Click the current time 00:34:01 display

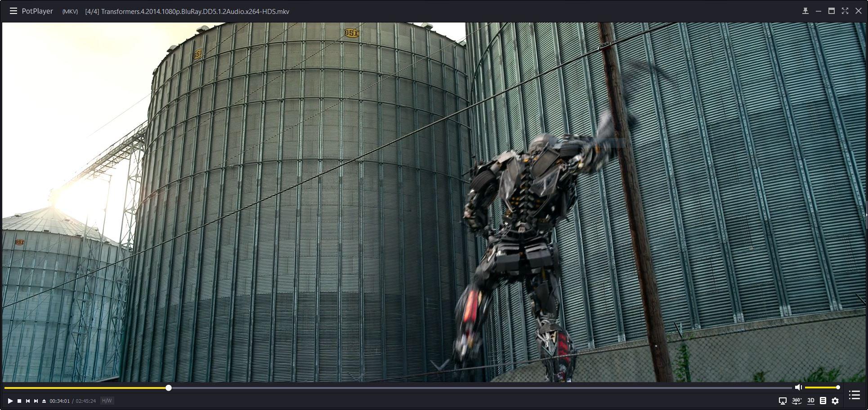tap(59, 401)
